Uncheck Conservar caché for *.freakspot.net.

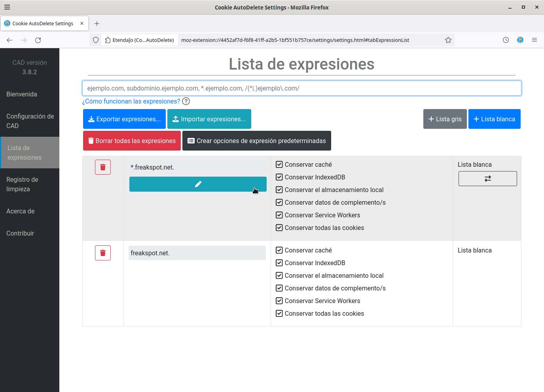click(279, 165)
